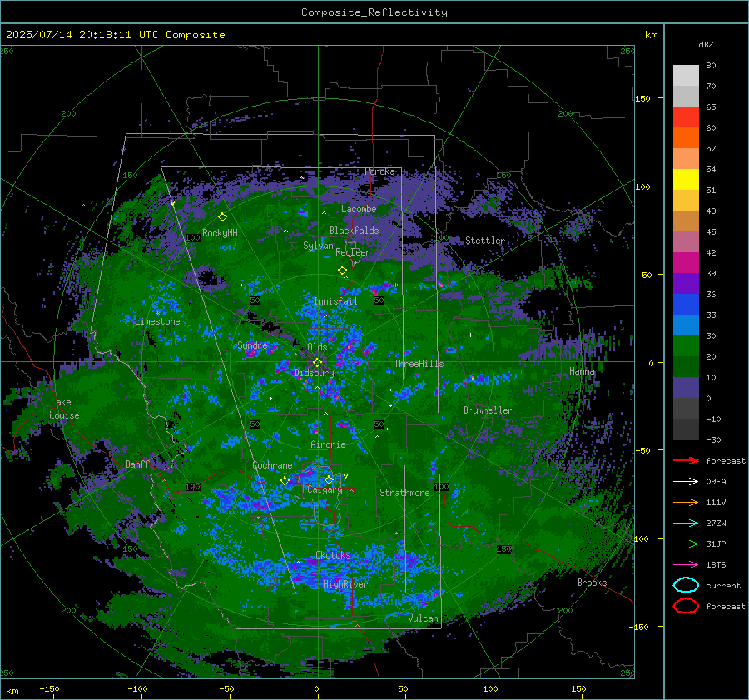This screenshot has height=700, width=749.
Task: Click the Composite_Reflectivity title text
Action: [x=374, y=12]
